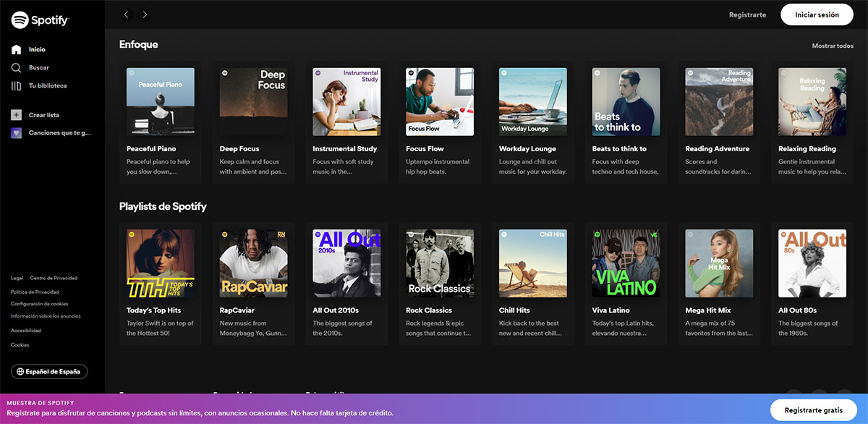The width and height of the screenshot is (868, 424).
Task: Open the Viva Latino playlist cover
Action: 626,263
